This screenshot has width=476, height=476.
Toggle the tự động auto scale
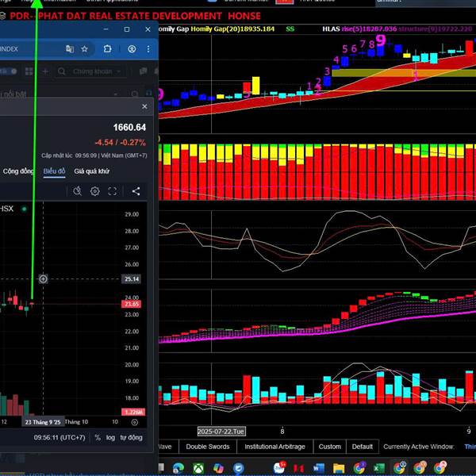131,437
